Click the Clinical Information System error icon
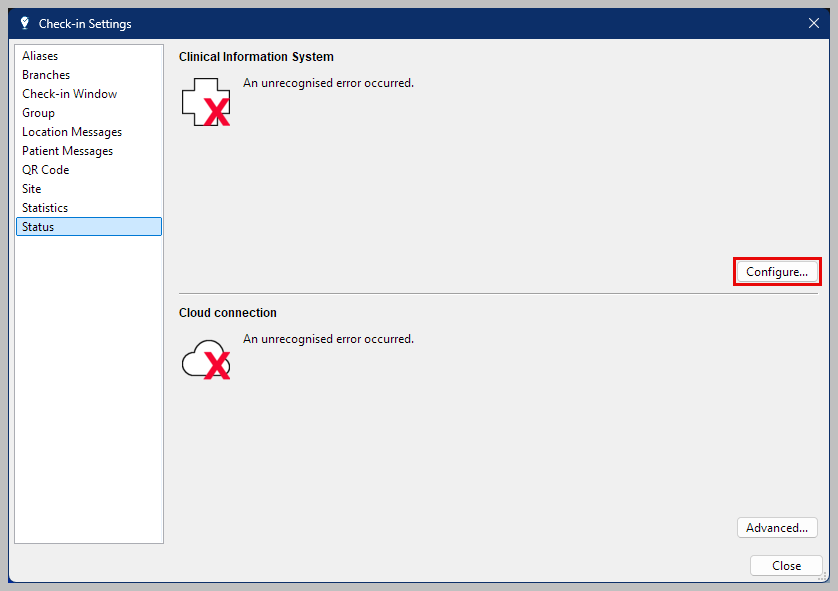 pyautogui.click(x=206, y=102)
